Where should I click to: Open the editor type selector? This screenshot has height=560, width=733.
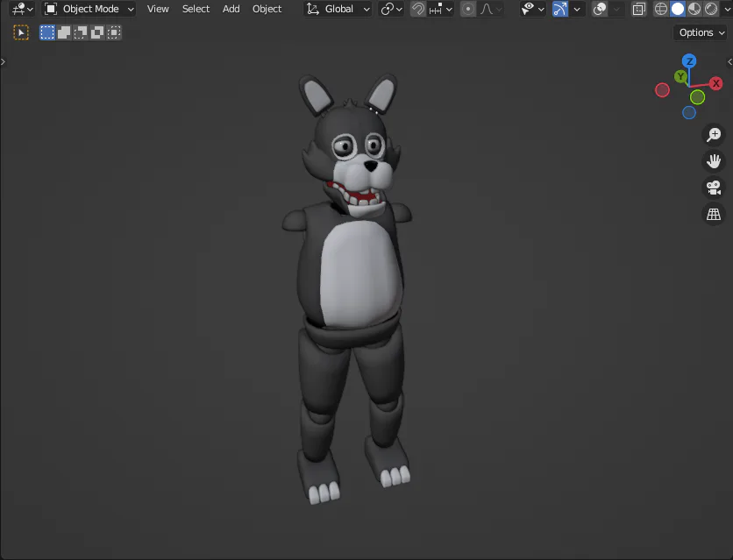click(x=22, y=9)
